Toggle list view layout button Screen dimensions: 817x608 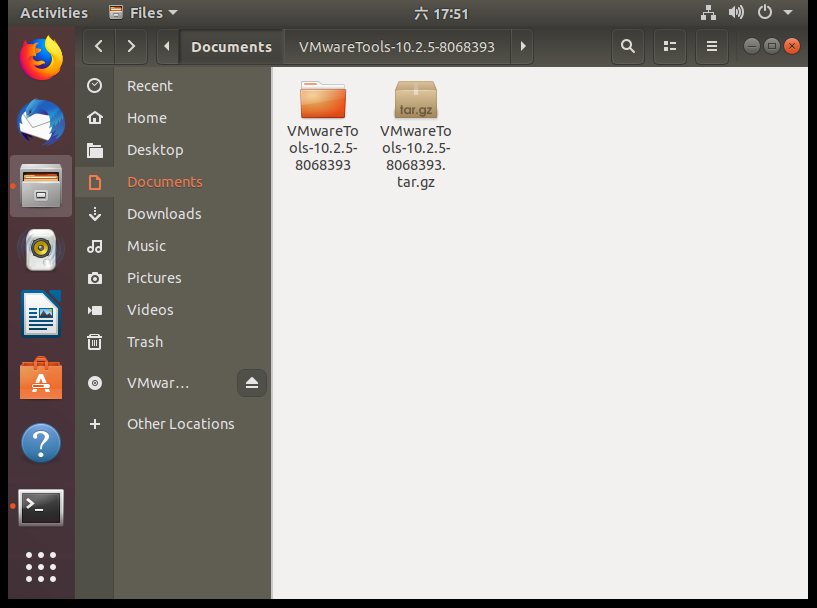tap(670, 46)
